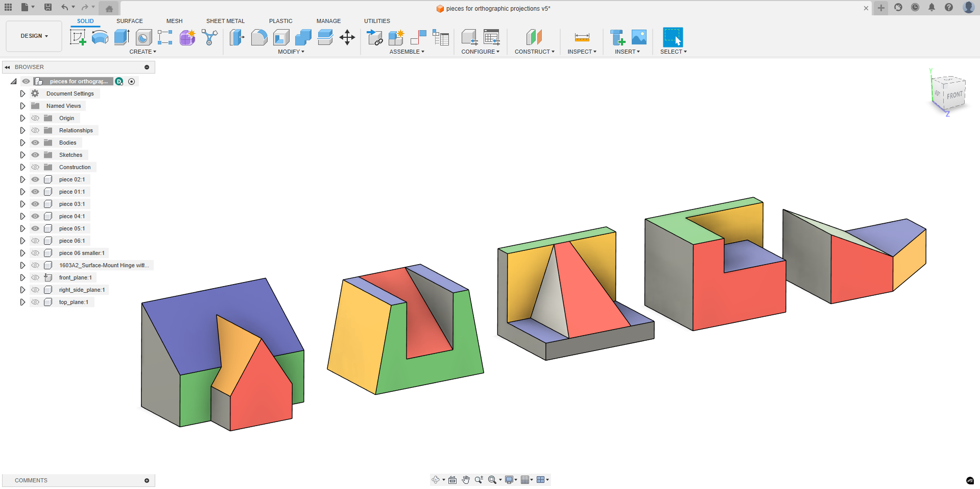980x489 pixels.
Task: Click the Save icon
Action: point(47,7)
